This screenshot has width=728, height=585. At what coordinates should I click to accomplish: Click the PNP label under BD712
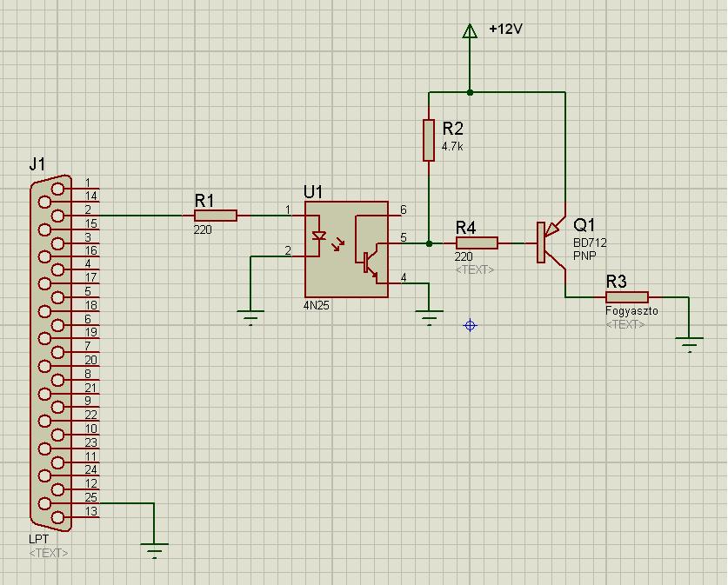(584, 256)
